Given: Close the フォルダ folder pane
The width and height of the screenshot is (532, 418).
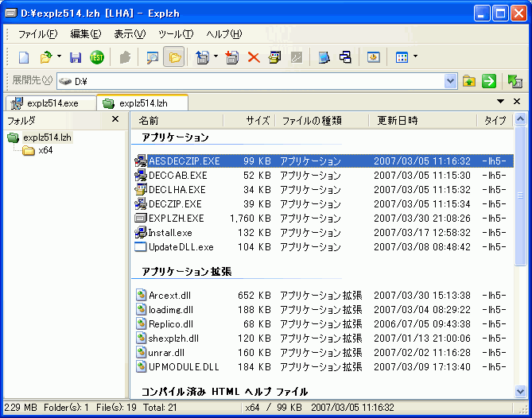Looking at the screenshot, I should [x=115, y=119].
